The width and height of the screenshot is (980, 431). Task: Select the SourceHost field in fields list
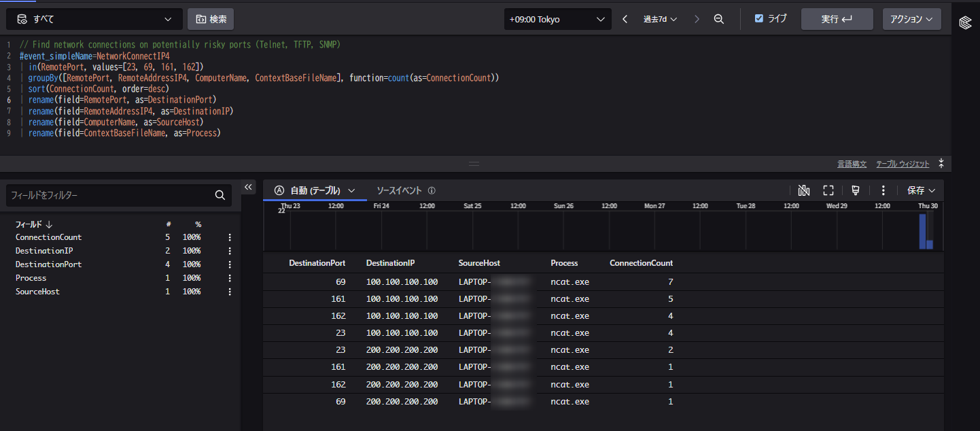[37, 292]
